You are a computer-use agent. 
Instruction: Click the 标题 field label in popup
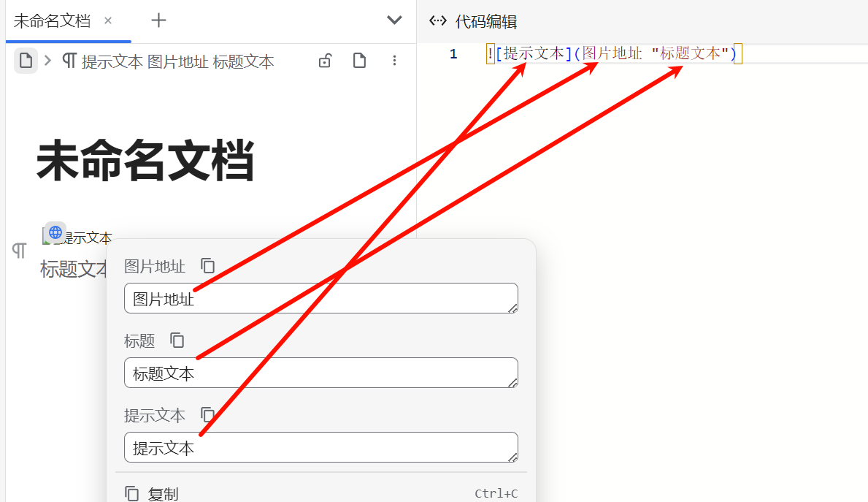pyautogui.click(x=139, y=341)
